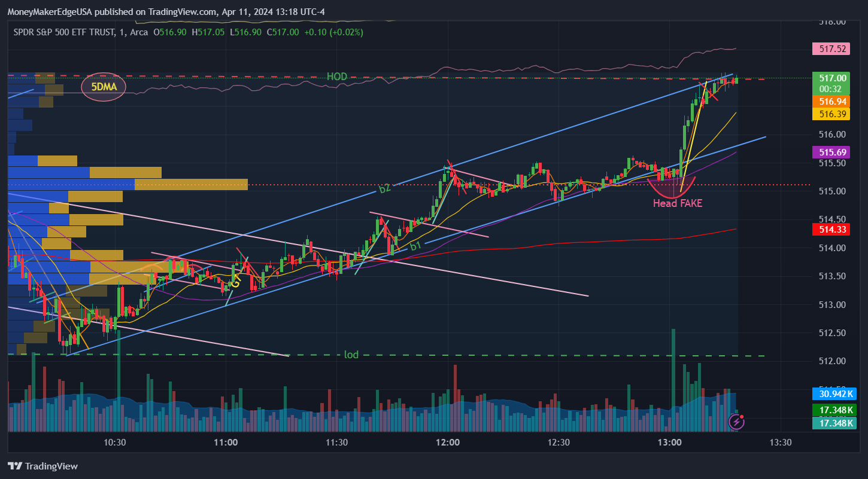Select the 5DMA ellipse annotation

104,87
